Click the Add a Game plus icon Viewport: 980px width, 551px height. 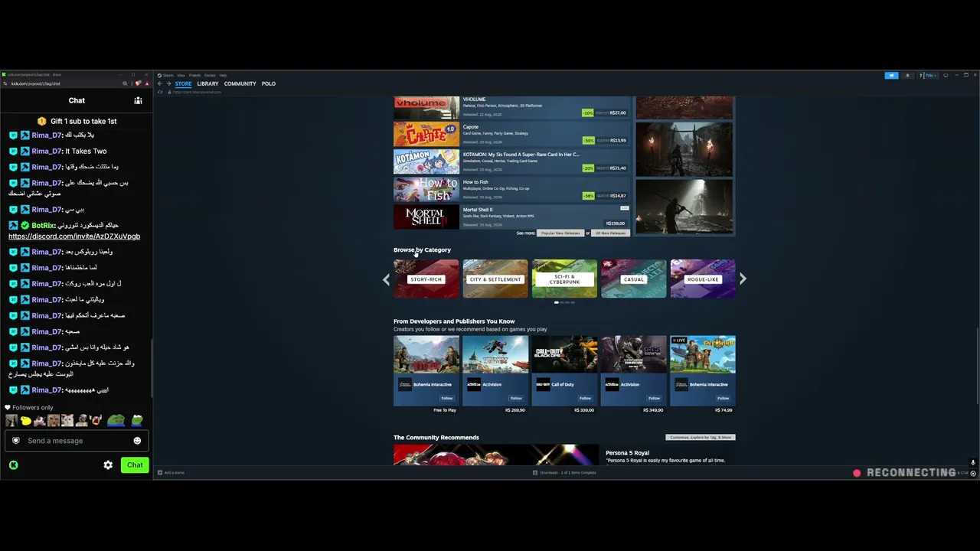(x=159, y=473)
